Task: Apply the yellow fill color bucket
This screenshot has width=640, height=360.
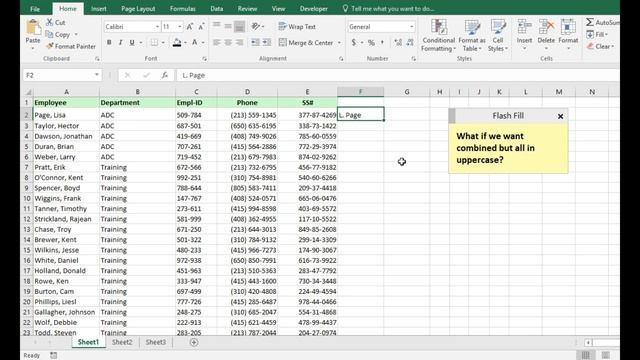Action: [x=177, y=42]
